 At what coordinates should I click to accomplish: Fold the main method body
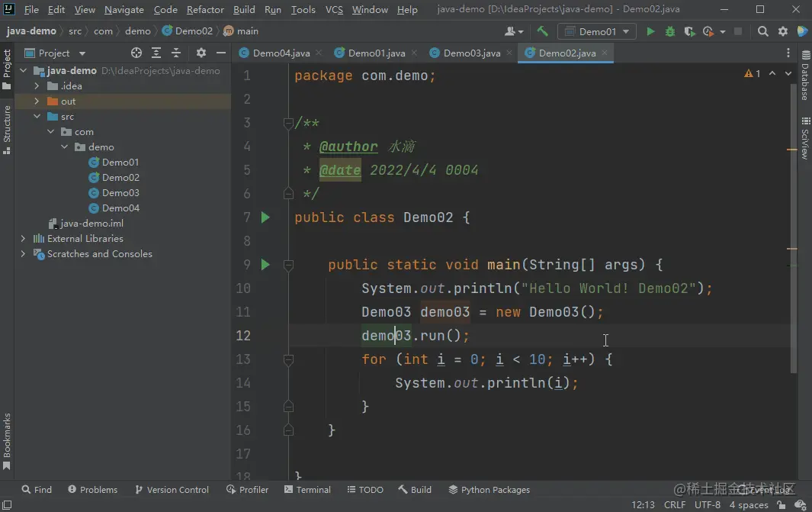click(288, 265)
